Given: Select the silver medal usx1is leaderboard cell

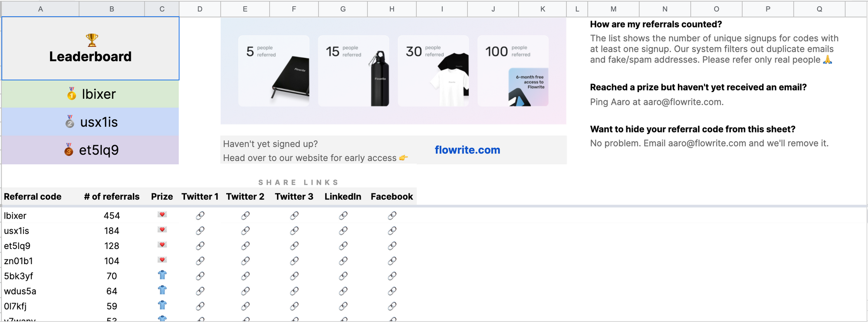Looking at the screenshot, I should [90, 122].
